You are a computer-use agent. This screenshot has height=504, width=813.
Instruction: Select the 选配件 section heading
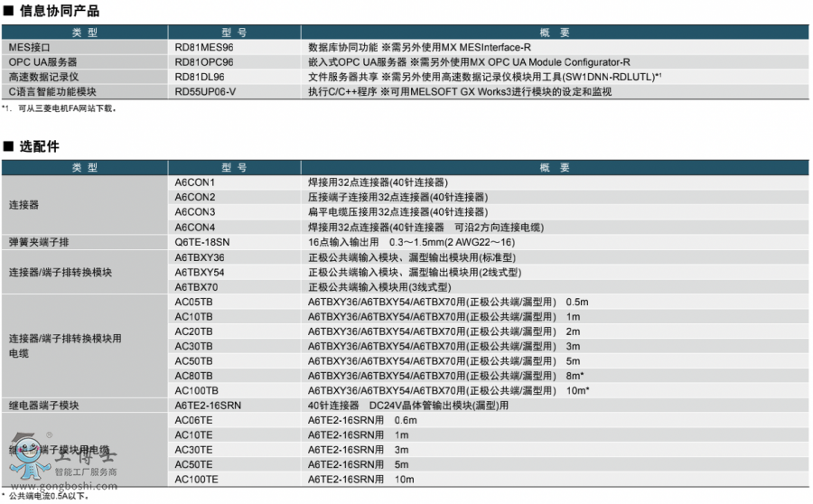click(39, 146)
